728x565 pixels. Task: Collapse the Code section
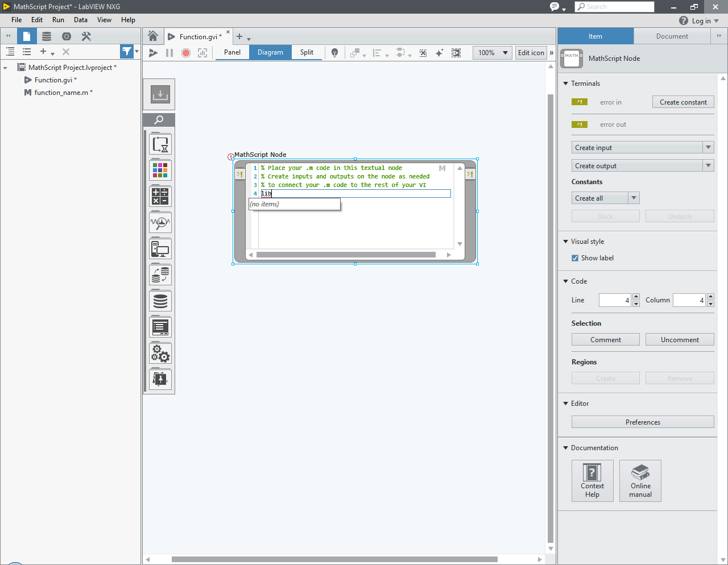pyautogui.click(x=566, y=281)
